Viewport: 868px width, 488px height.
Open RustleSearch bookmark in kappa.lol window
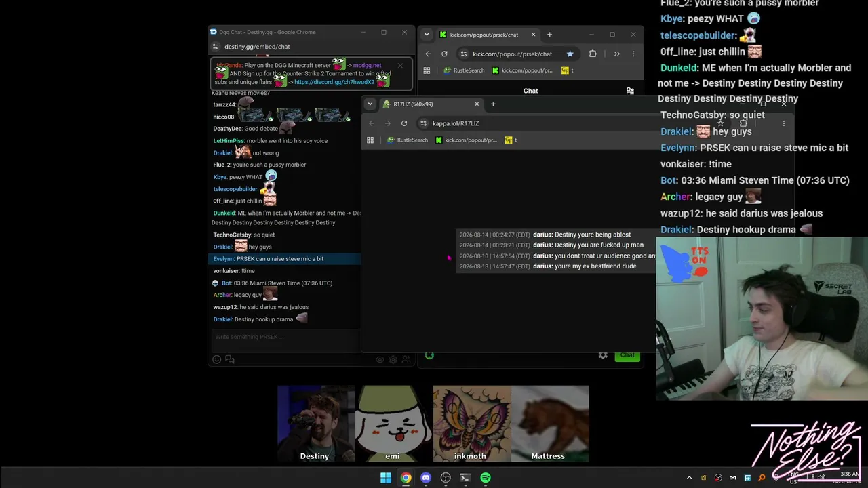(x=407, y=140)
